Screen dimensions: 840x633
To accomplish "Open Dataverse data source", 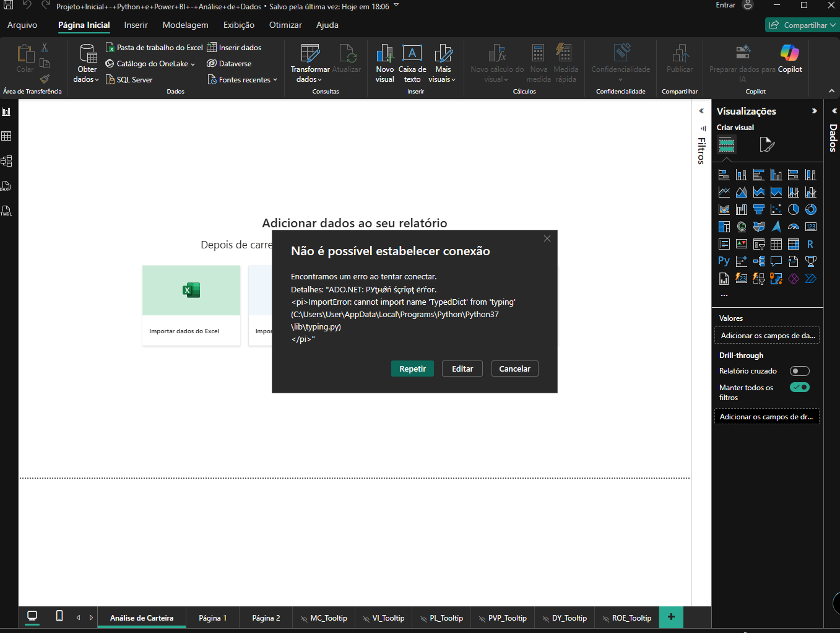I will [229, 64].
